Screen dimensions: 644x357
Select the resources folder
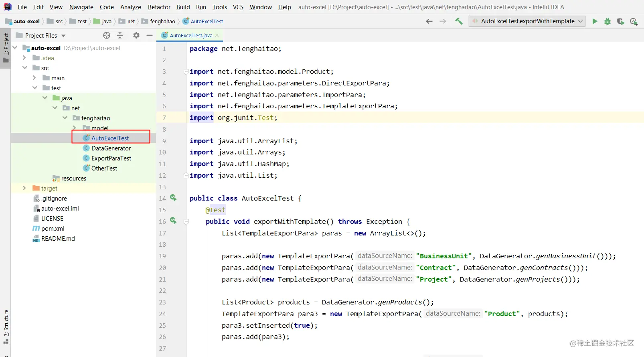click(x=73, y=178)
